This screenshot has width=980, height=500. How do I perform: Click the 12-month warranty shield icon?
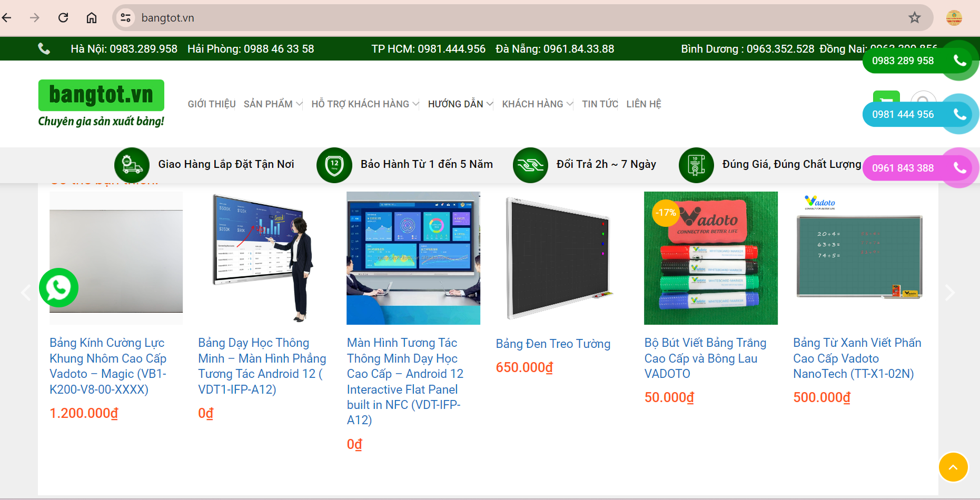tap(334, 165)
